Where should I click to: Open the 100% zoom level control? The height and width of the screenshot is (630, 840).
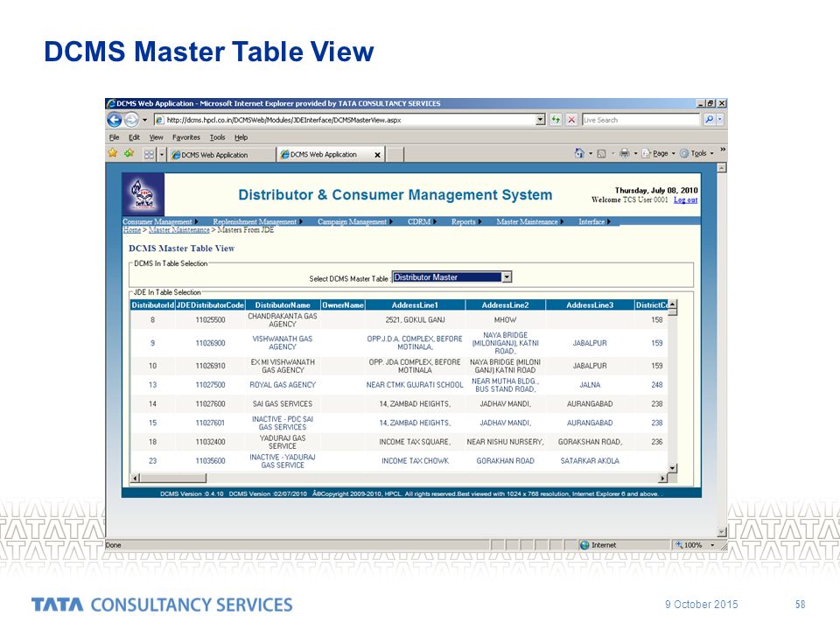pos(695,545)
